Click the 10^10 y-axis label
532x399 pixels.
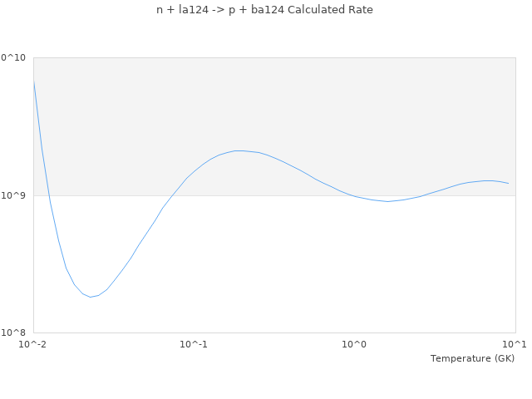click(x=13, y=57)
